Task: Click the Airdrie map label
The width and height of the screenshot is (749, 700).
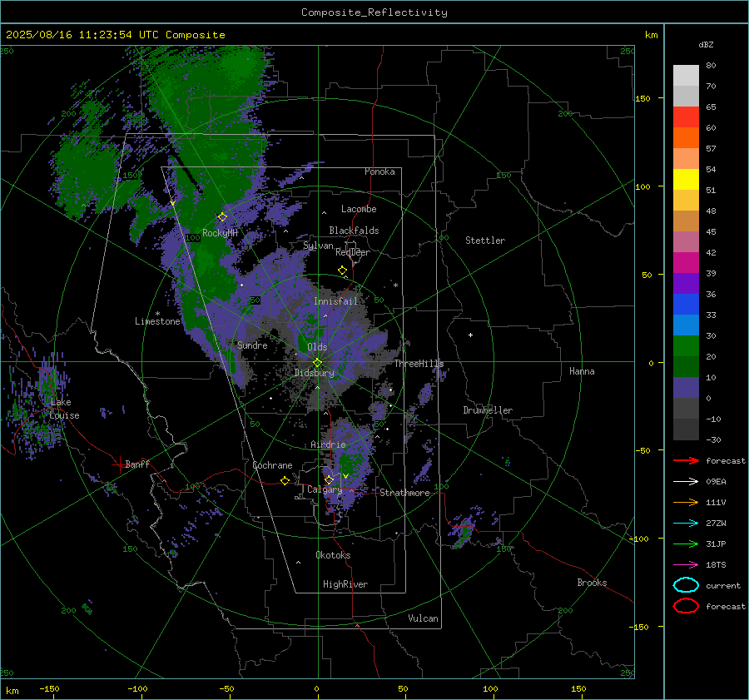Action: [328, 444]
